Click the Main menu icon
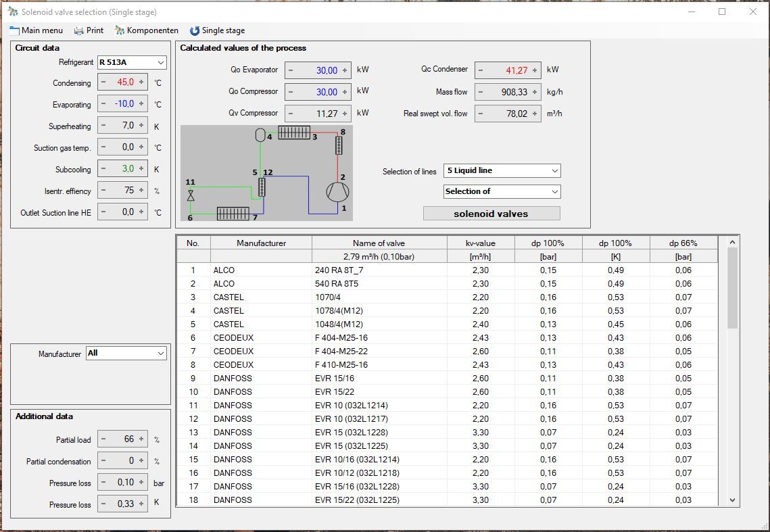This screenshot has height=532, width=770. (14, 30)
